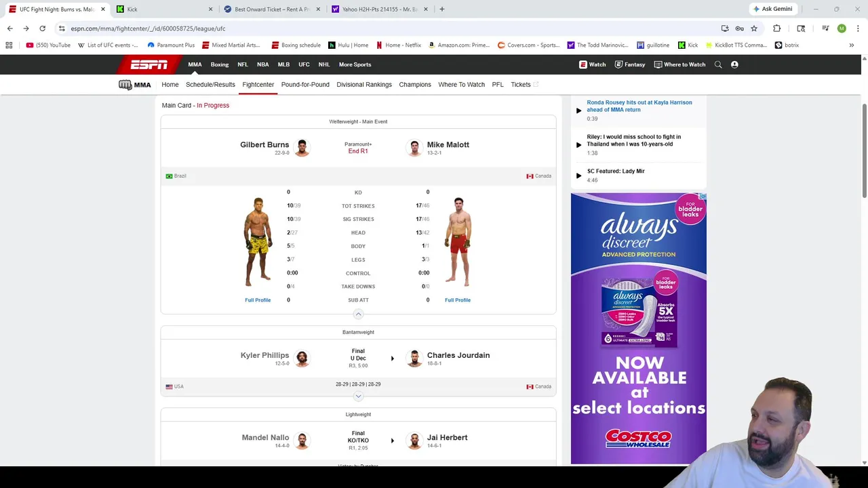Viewport: 868px width, 488px height.
Task: Select NBA in ESPN top nav
Action: click(x=262, y=64)
